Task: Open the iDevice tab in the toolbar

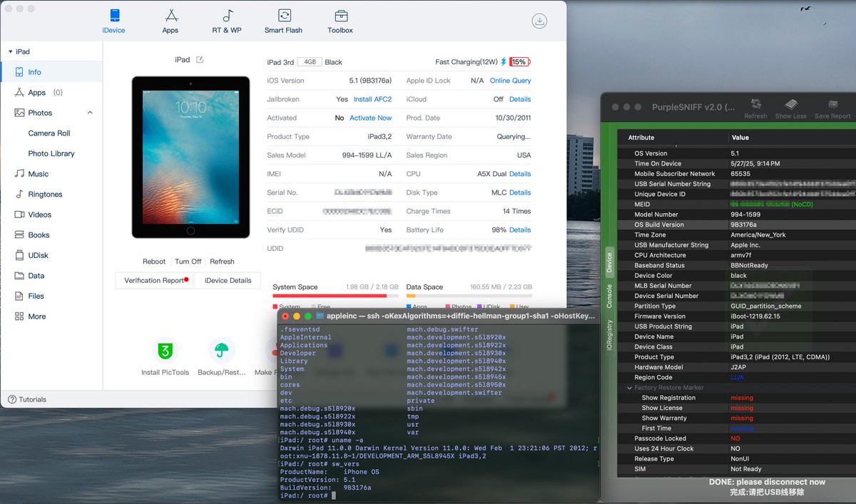Action: pyautogui.click(x=113, y=21)
